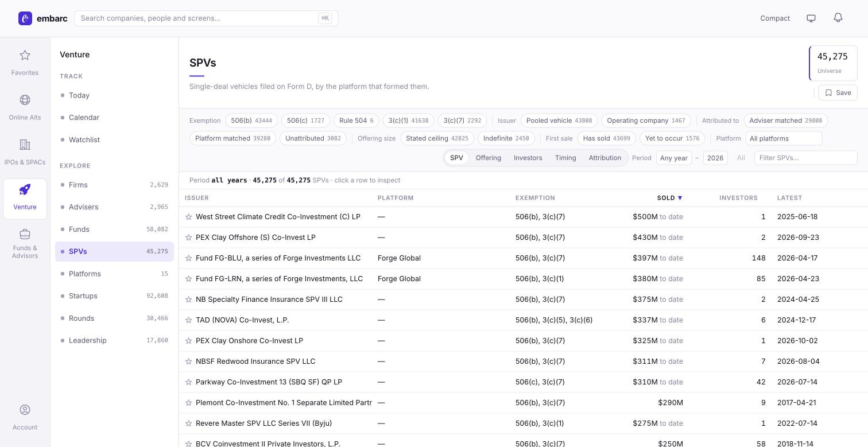Toggle the Pooled vehicle issuer filter
This screenshot has width=868, height=447.
coord(559,121)
